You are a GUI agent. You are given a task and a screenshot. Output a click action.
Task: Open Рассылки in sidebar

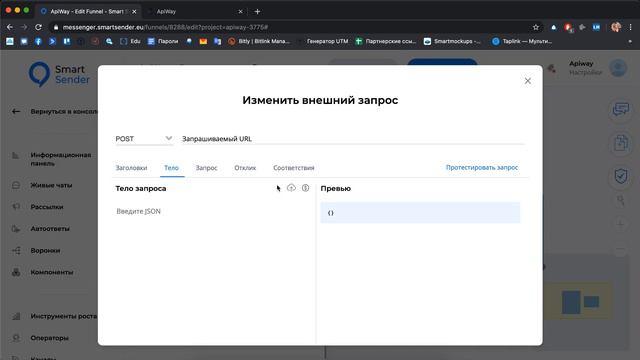(x=47, y=207)
